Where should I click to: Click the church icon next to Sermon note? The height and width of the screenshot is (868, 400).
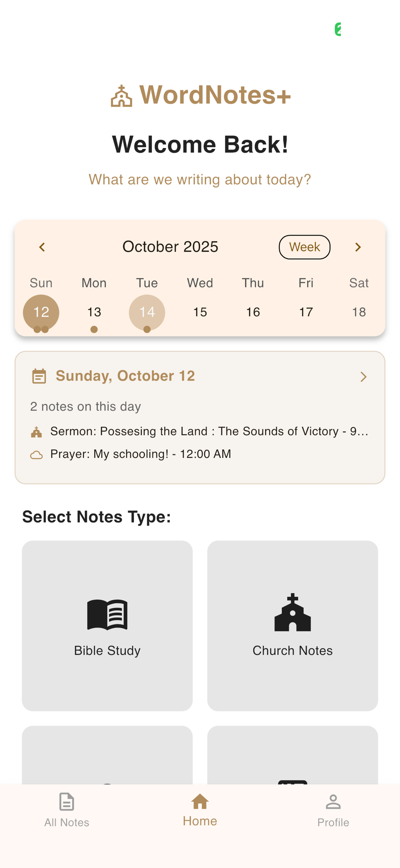pos(36,432)
